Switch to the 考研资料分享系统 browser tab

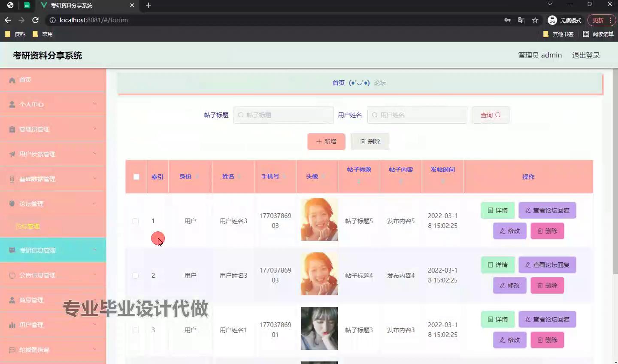pos(88,6)
